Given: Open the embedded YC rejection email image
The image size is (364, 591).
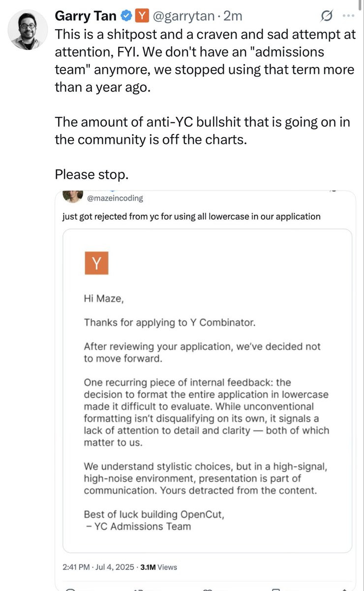Looking at the screenshot, I should coord(207,391).
